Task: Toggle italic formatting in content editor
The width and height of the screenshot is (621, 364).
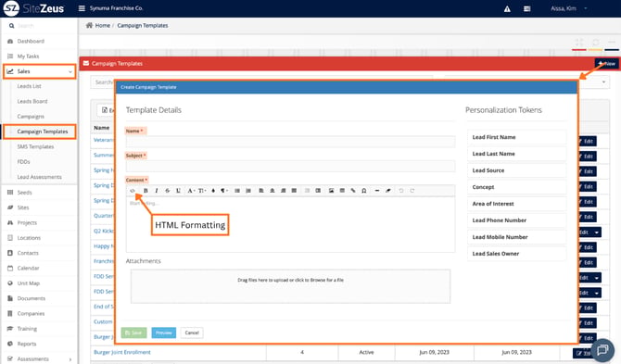Action: coord(157,191)
